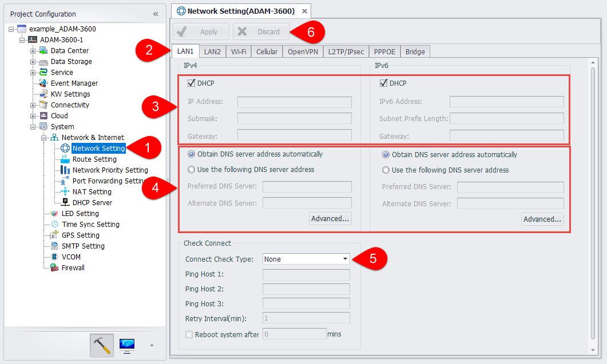Collapse the System tree node
Viewport: 607px width, 364px height.
[33, 127]
